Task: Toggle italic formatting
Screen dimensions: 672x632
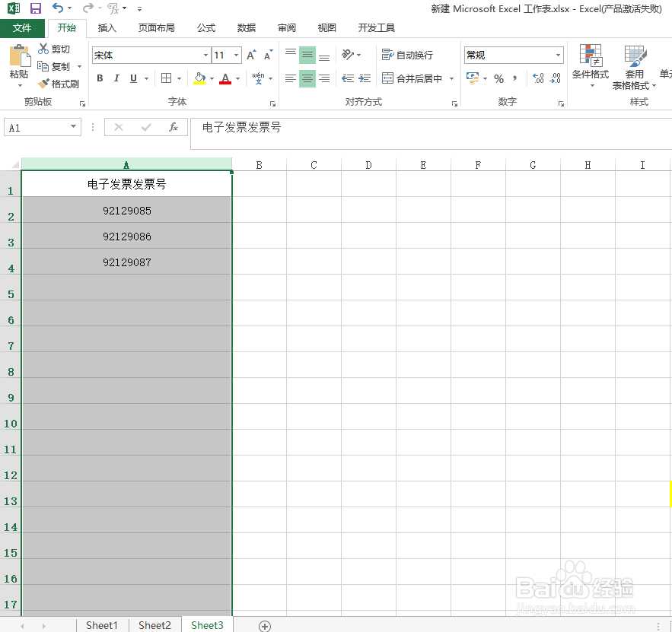Action: coord(115,78)
